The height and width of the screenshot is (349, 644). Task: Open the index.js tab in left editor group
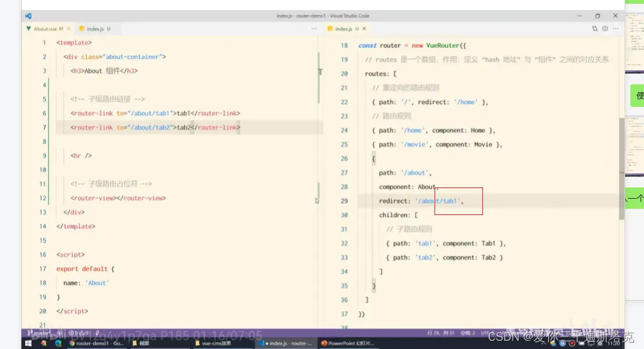coord(94,29)
